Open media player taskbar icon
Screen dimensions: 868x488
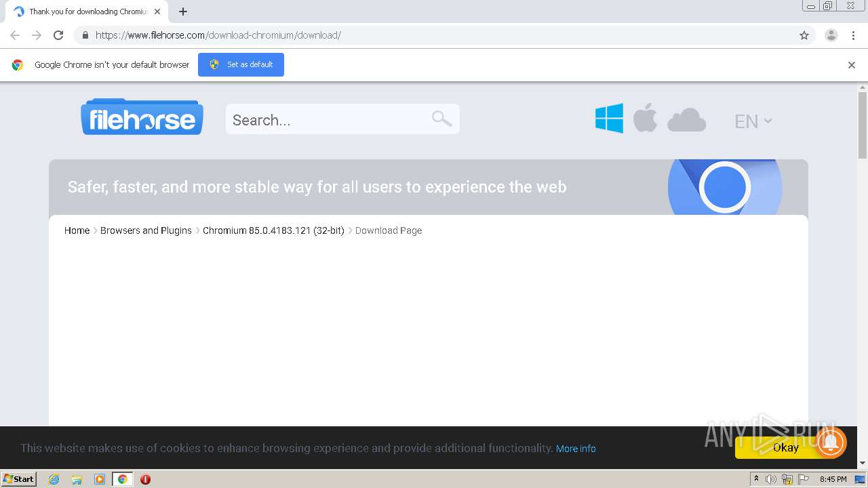coord(100,479)
